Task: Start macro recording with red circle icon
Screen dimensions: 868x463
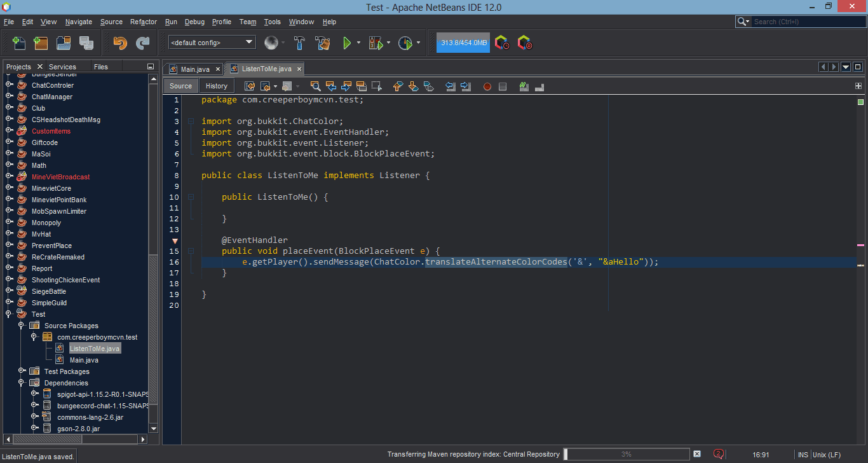Action: (487, 86)
